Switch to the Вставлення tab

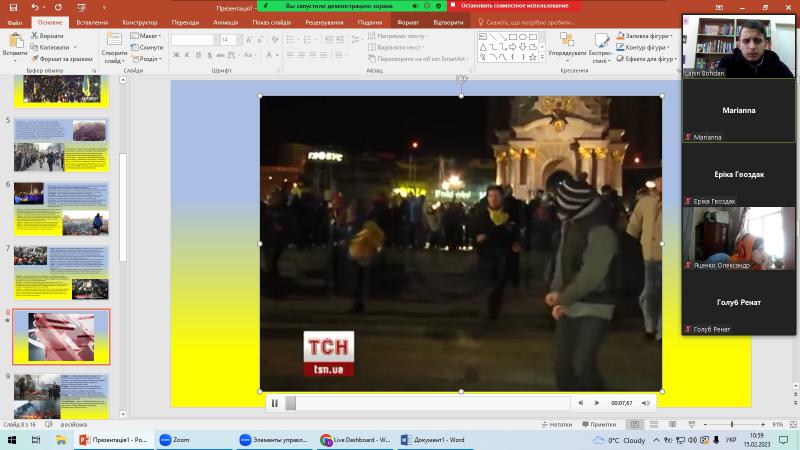pyautogui.click(x=92, y=22)
